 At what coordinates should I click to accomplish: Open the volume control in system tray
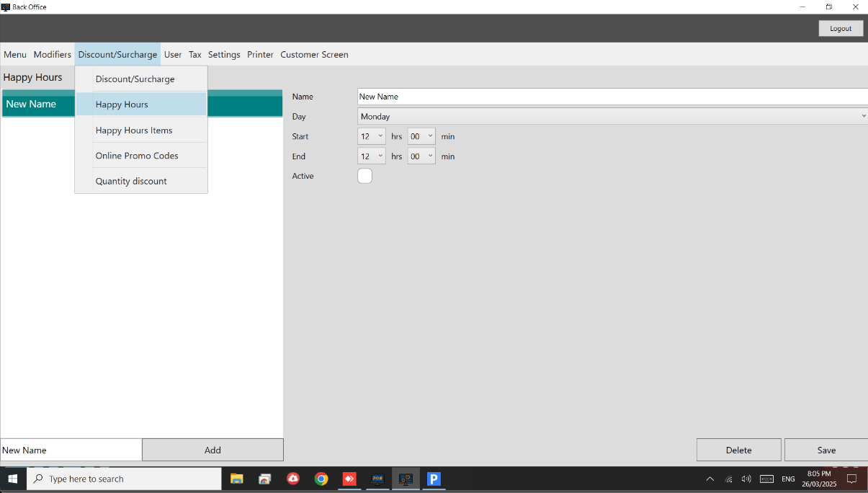[x=746, y=479]
